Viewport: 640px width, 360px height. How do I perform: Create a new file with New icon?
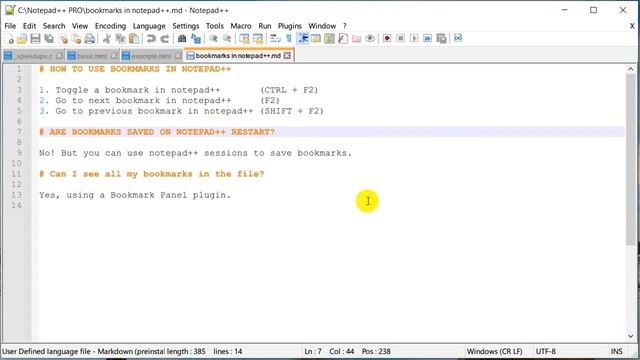tap(9, 39)
